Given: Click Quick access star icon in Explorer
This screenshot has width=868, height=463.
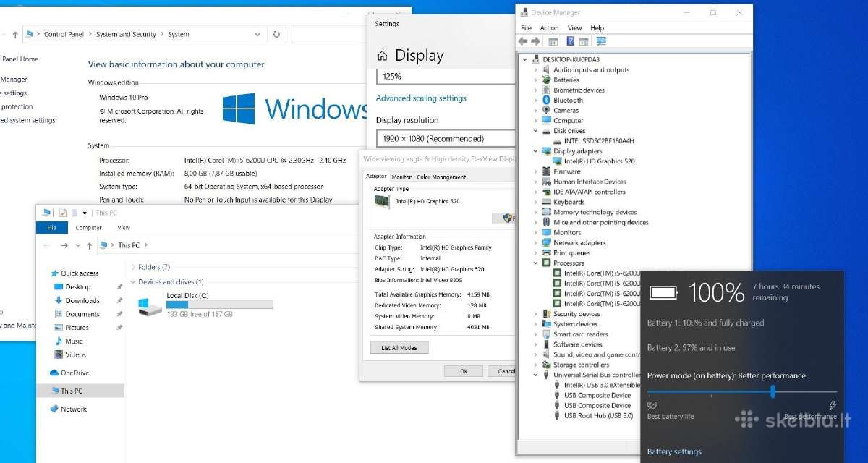Looking at the screenshot, I should pos(54,273).
